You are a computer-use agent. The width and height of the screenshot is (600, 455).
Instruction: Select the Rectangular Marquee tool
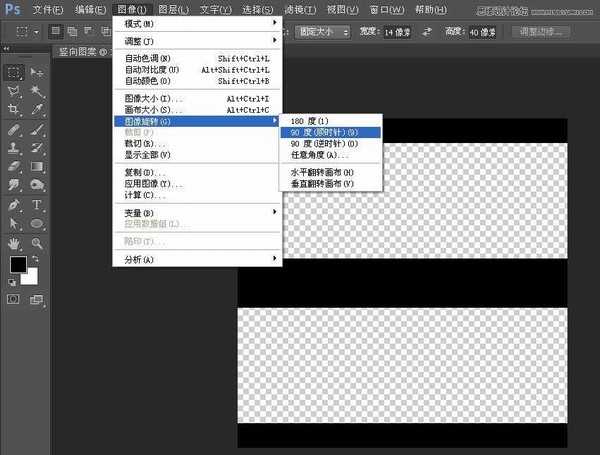coord(15,72)
